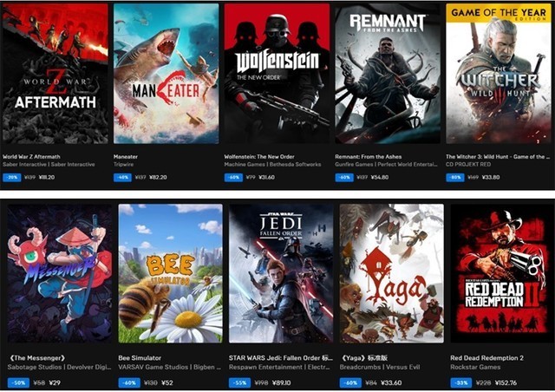Click the Maneater title link
This screenshot has width=555, height=392.
(x=126, y=156)
